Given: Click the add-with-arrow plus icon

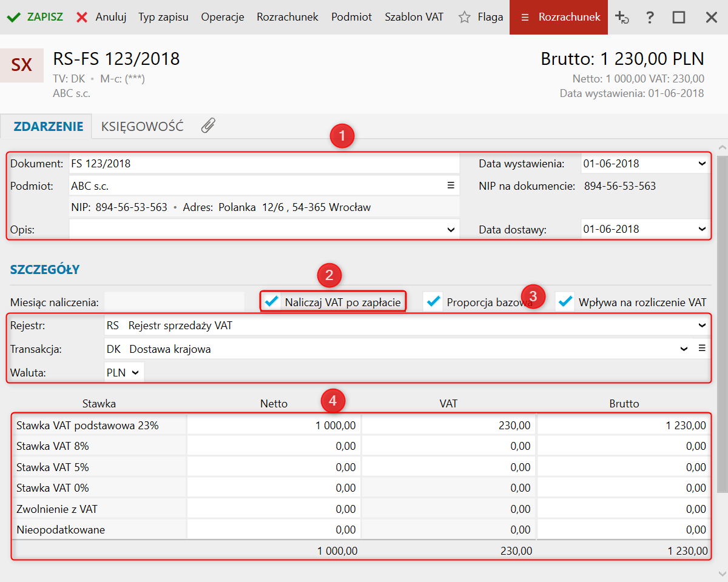Looking at the screenshot, I should (x=622, y=17).
